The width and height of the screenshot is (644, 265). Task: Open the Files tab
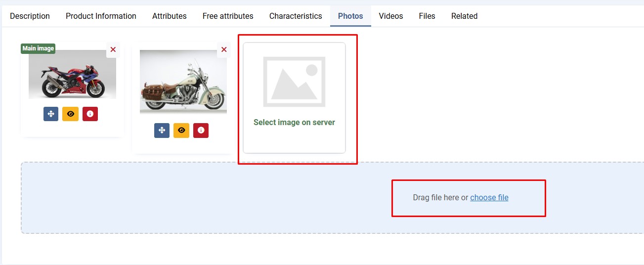427,16
